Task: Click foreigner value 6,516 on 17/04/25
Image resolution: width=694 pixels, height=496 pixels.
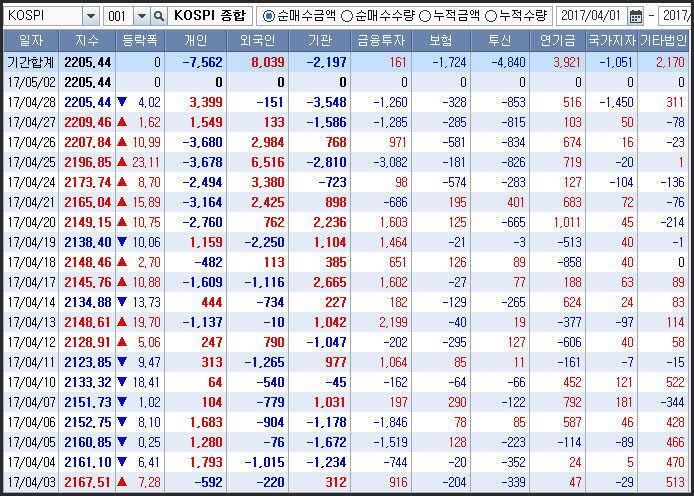Action: coord(268,162)
